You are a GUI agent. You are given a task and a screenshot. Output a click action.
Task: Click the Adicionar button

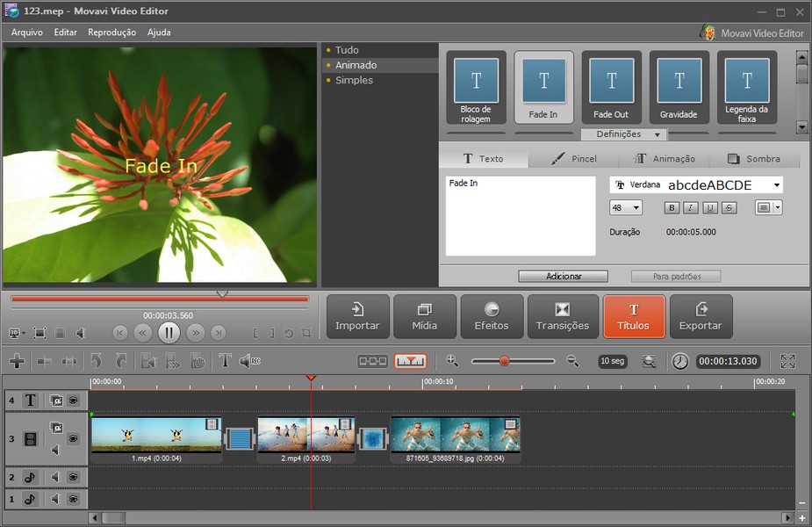click(564, 276)
